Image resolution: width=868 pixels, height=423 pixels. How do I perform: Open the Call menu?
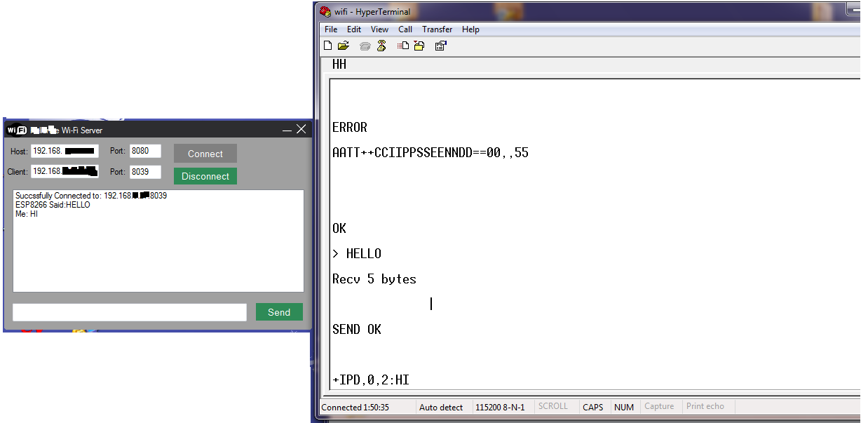pos(405,29)
